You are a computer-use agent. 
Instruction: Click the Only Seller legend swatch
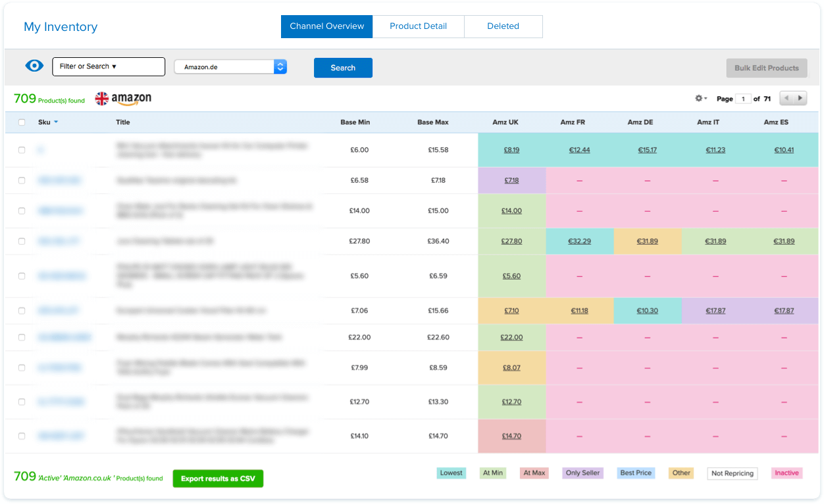pyautogui.click(x=582, y=473)
